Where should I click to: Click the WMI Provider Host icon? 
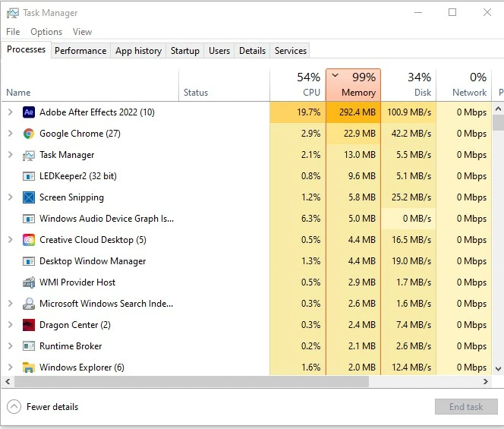pyautogui.click(x=29, y=282)
